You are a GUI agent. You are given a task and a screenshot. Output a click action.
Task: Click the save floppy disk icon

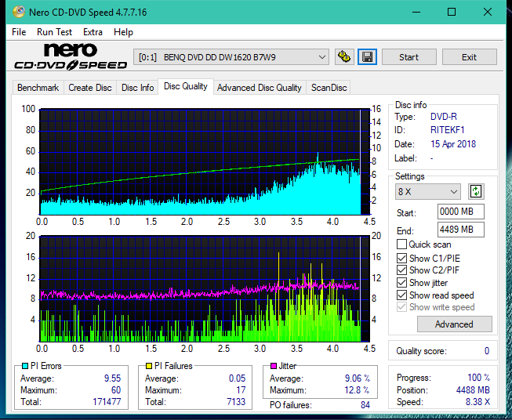pos(368,57)
